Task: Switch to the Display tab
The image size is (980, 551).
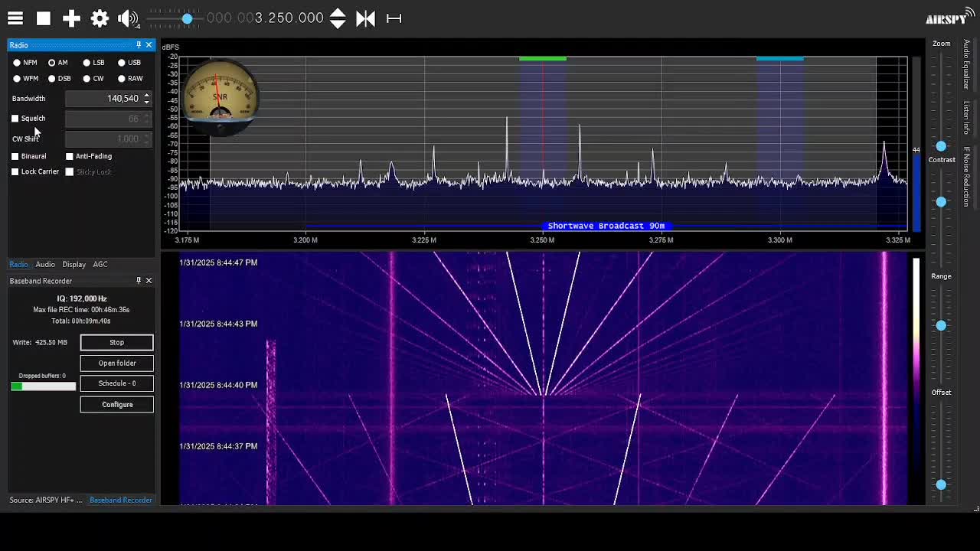Action: pos(73,264)
